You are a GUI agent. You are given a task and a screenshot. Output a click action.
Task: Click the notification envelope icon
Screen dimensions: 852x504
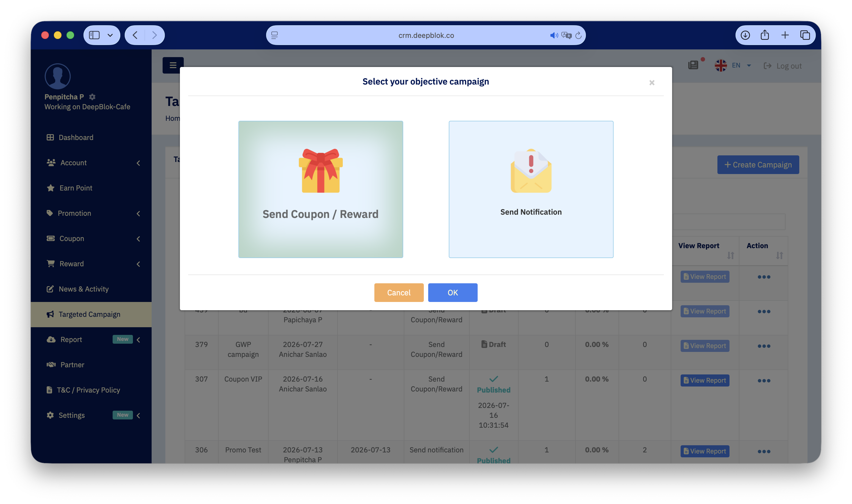tap(531, 170)
